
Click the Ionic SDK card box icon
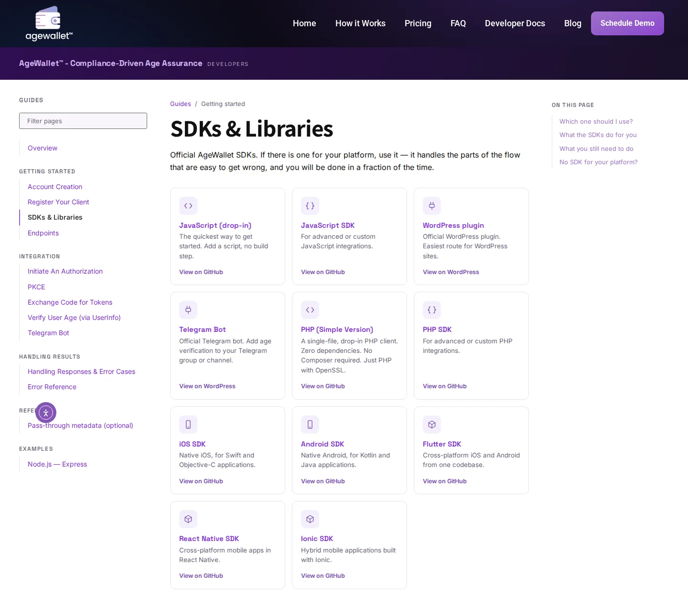(310, 519)
